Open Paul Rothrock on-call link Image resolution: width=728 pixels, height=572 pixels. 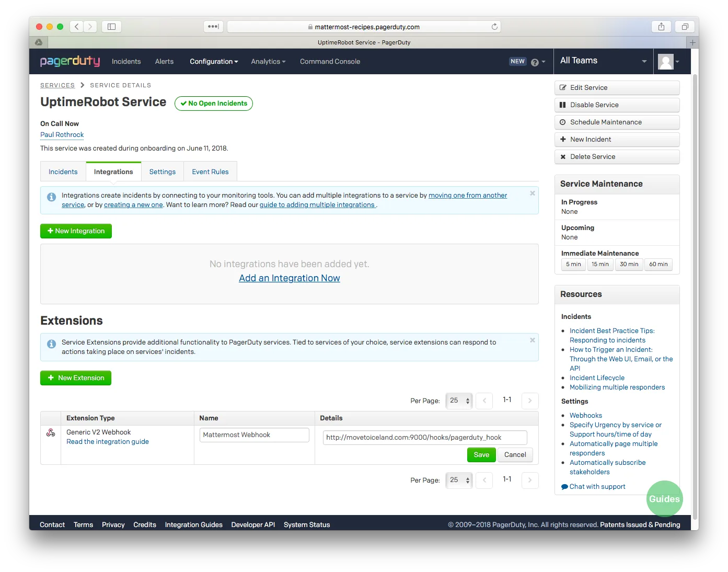(62, 135)
